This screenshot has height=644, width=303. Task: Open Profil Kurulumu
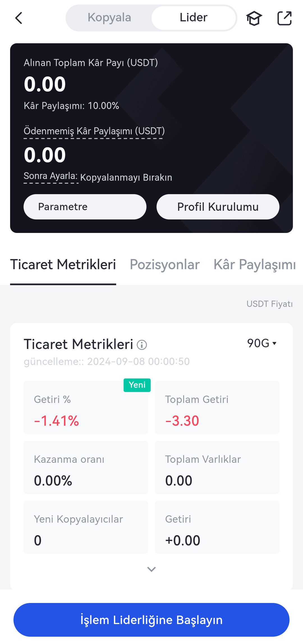point(218,207)
